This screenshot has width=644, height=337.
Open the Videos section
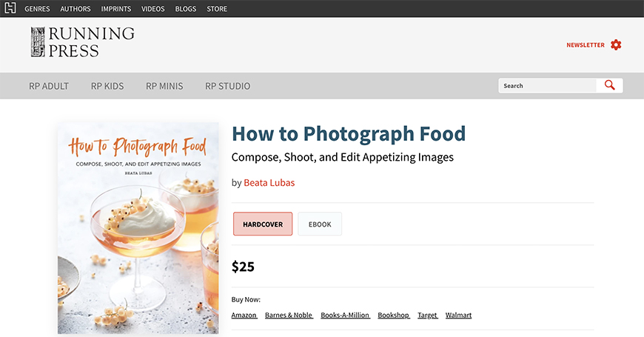pos(152,9)
